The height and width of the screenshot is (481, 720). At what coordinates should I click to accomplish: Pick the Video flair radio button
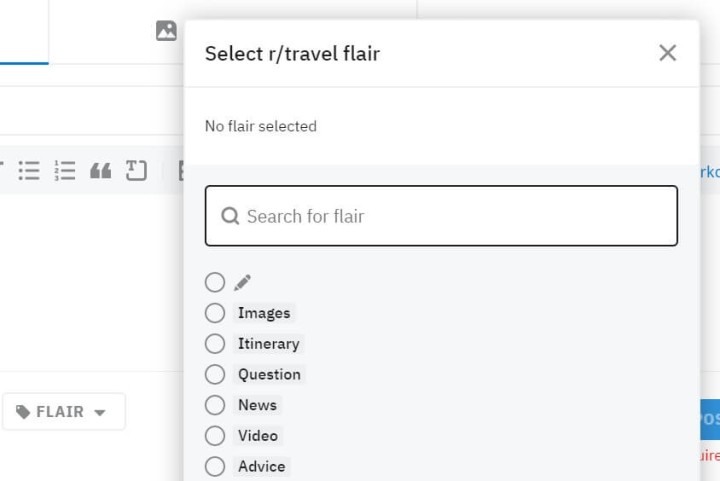pyautogui.click(x=215, y=436)
